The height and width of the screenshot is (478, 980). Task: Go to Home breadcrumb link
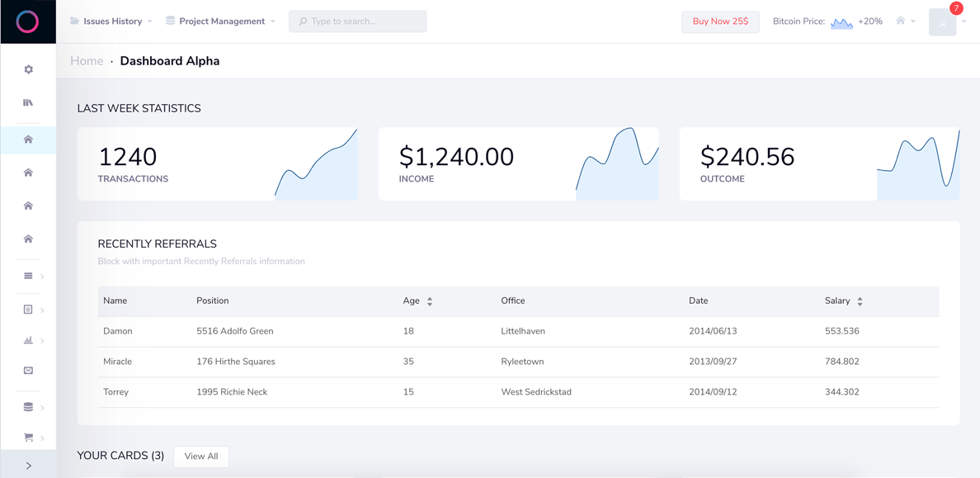point(87,61)
